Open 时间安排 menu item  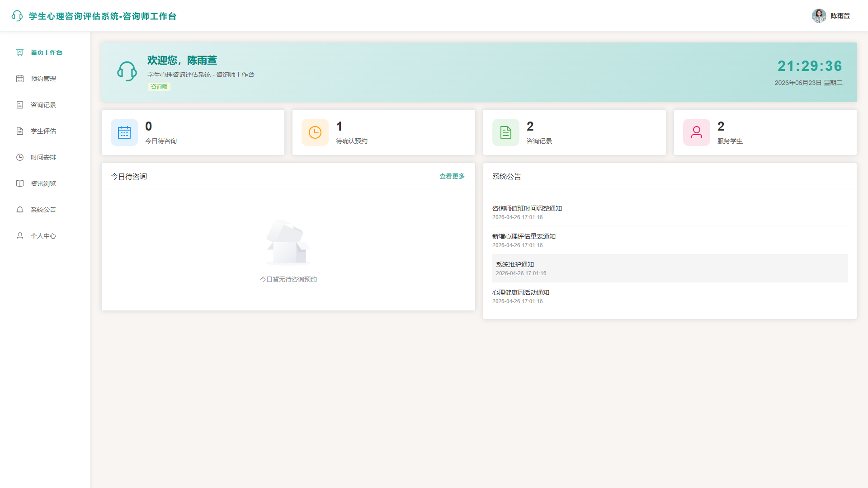(x=45, y=157)
